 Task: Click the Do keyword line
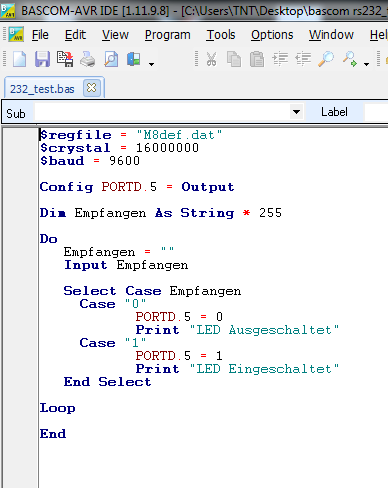[49, 239]
